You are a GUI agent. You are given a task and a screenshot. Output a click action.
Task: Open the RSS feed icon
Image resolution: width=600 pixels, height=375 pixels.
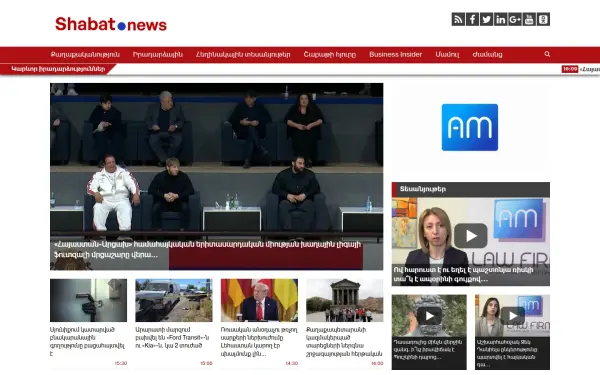458,19
